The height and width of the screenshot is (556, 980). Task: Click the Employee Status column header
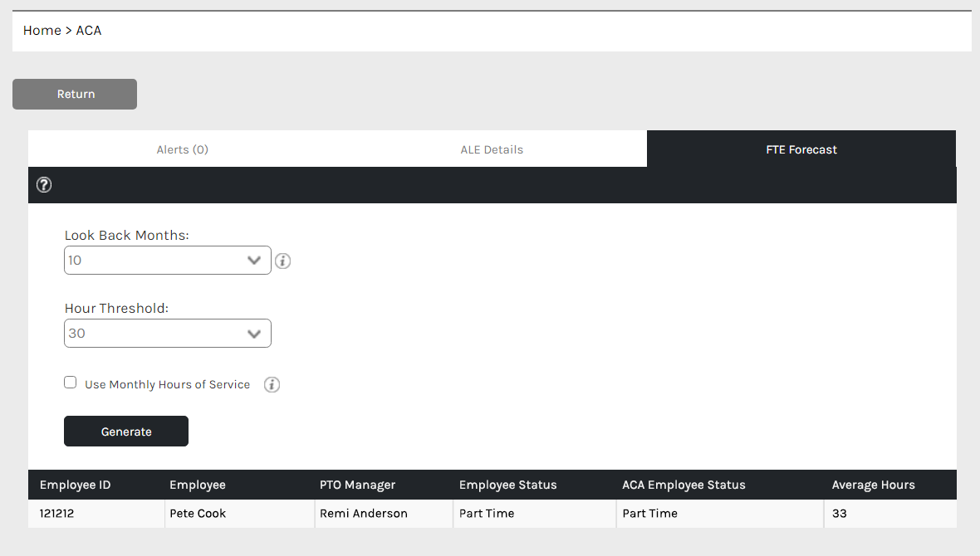point(507,485)
